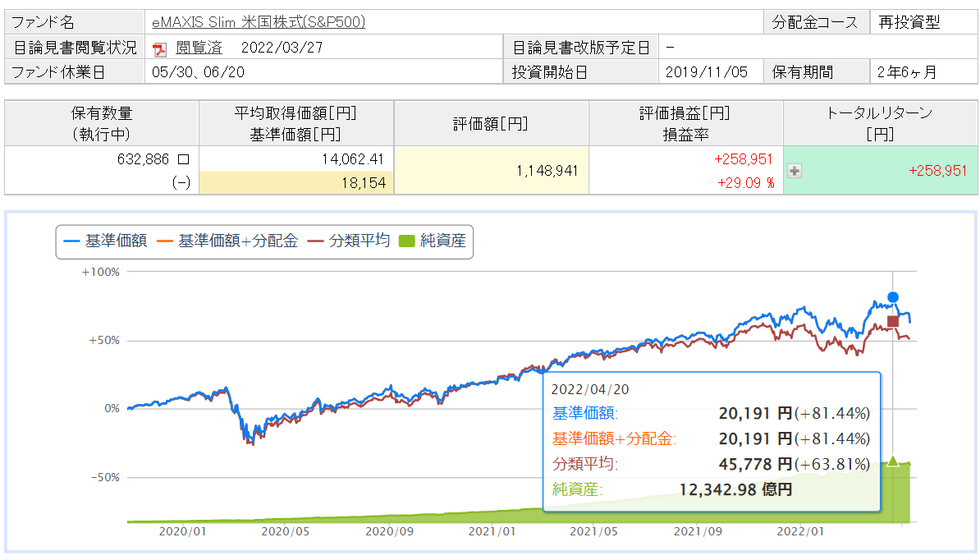Open the 閲覧済 prospectus link
Viewport: 980px width, 560px height.
pos(199,48)
